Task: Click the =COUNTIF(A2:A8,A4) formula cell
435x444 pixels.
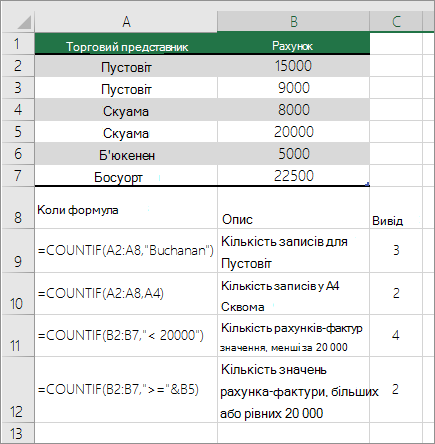Action: pyautogui.click(x=126, y=294)
